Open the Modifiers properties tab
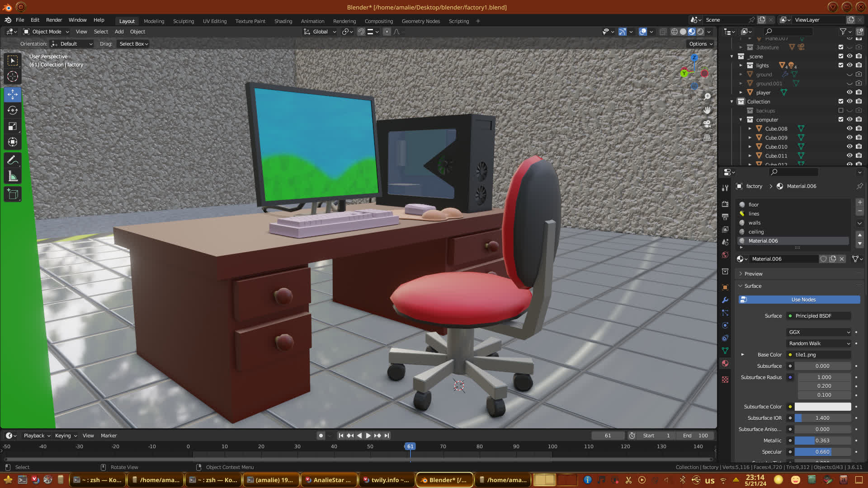868x488 pixels. point(725,300)
